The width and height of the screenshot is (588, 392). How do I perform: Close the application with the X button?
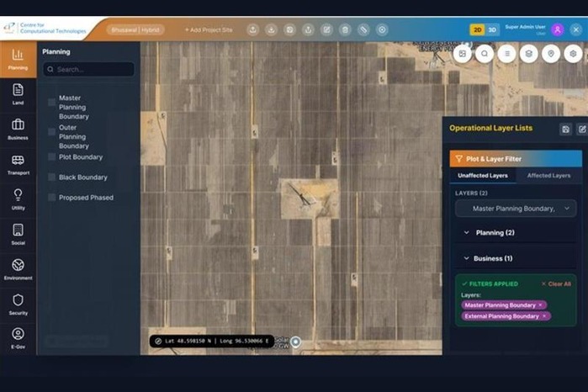click(576, 29)
